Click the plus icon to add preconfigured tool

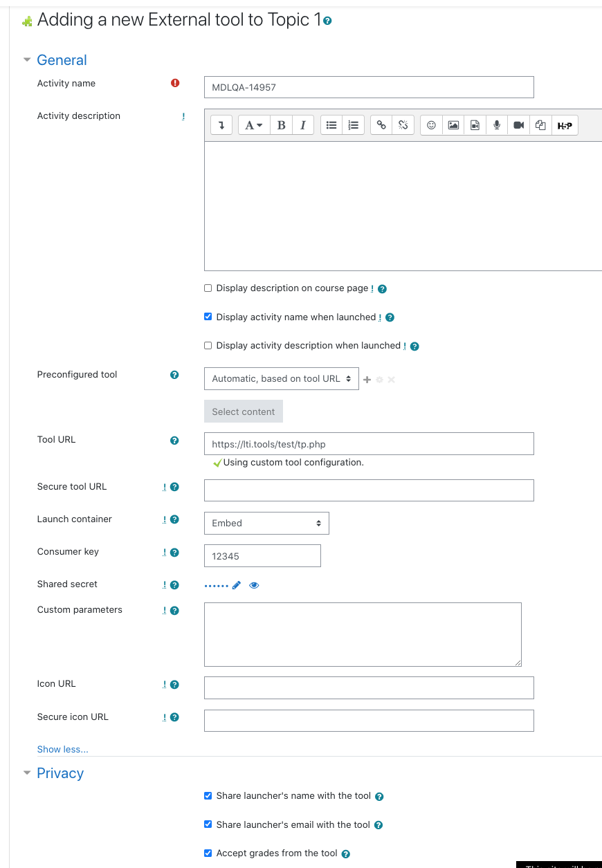coord(367,380)
